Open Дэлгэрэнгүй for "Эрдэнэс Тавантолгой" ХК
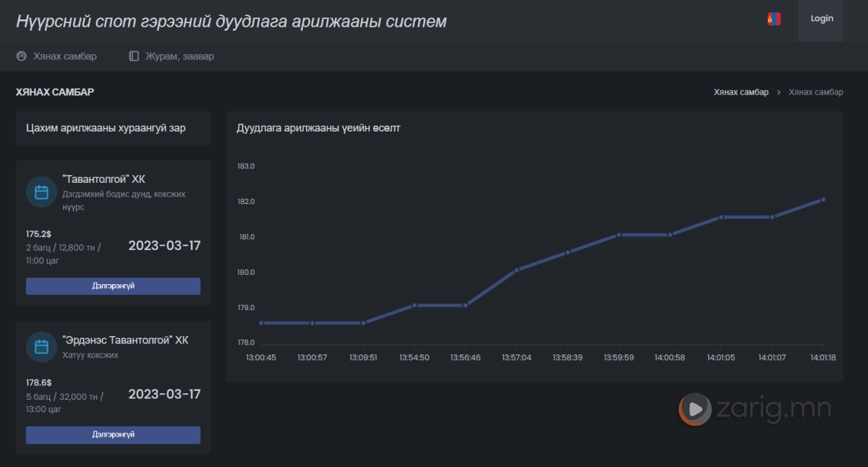868x467 pixels. click(x=113, y=434)
